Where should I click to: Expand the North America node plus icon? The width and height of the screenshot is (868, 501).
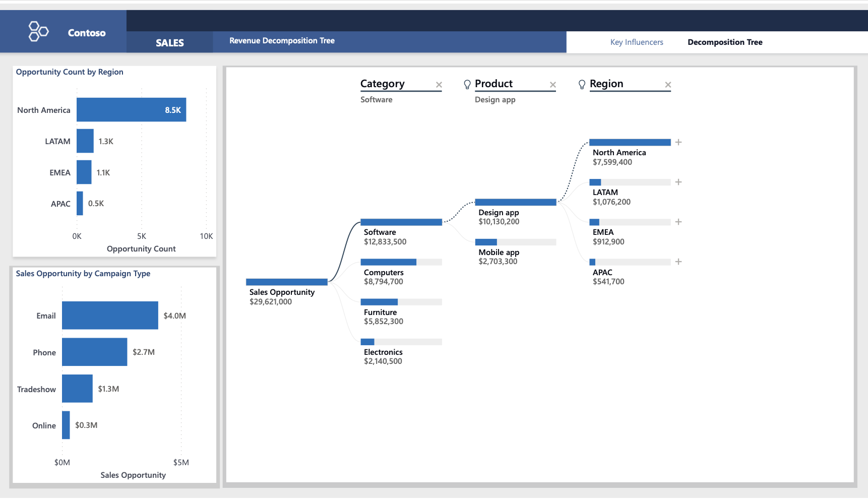[x=678, y=142]
